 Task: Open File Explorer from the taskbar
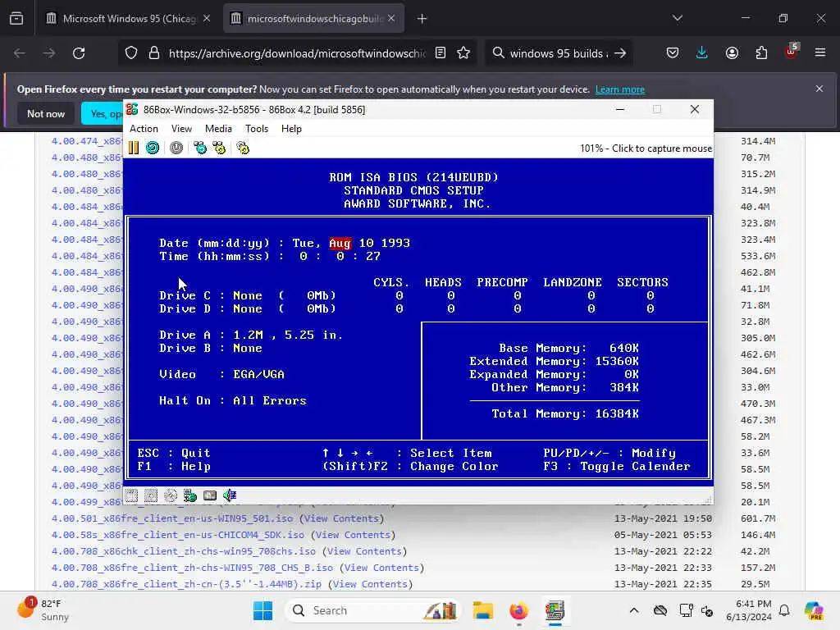click(x=482, y=610)
